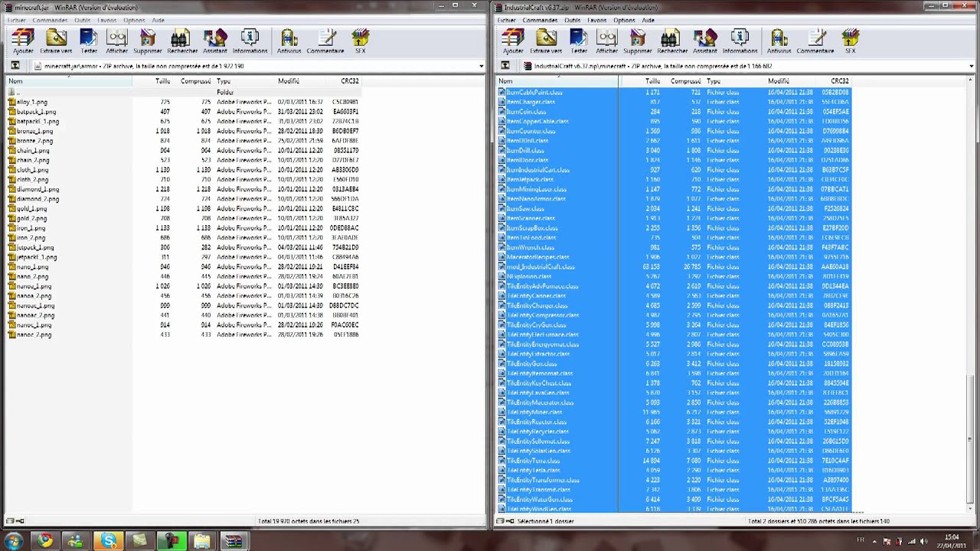Click Afficher icon in IndustrialCraft window
Viewport: 980px width, 551px height.
[606, 41]
